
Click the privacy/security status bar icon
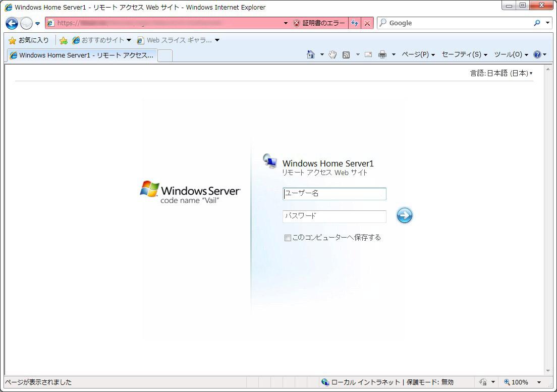[483, 382]
